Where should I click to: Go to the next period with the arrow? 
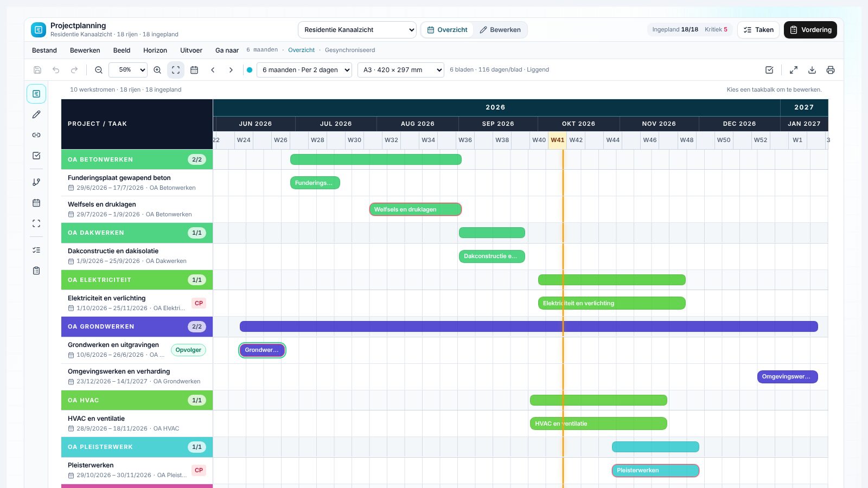[x=231, y=70]
